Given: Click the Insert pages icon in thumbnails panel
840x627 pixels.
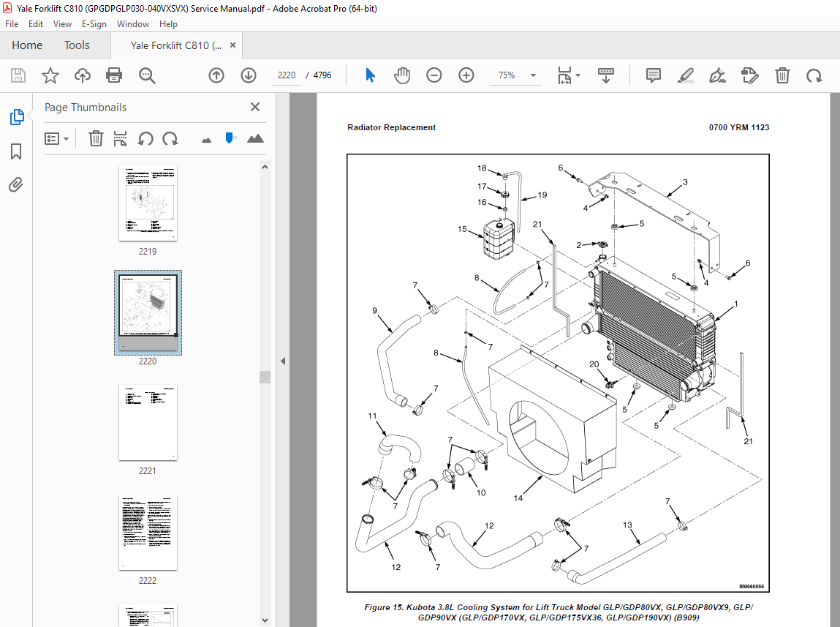Looking at the screenshot, I should (121, 139).
